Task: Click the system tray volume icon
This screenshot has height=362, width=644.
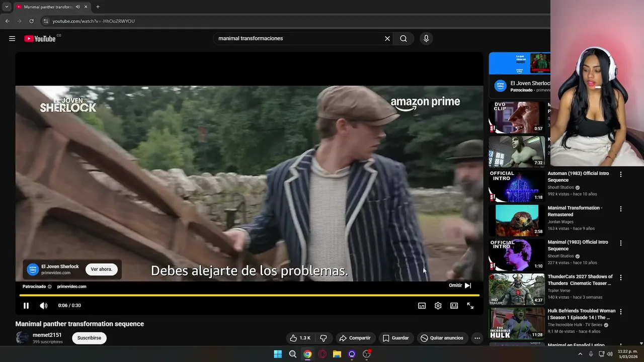Action: point(610,354)
